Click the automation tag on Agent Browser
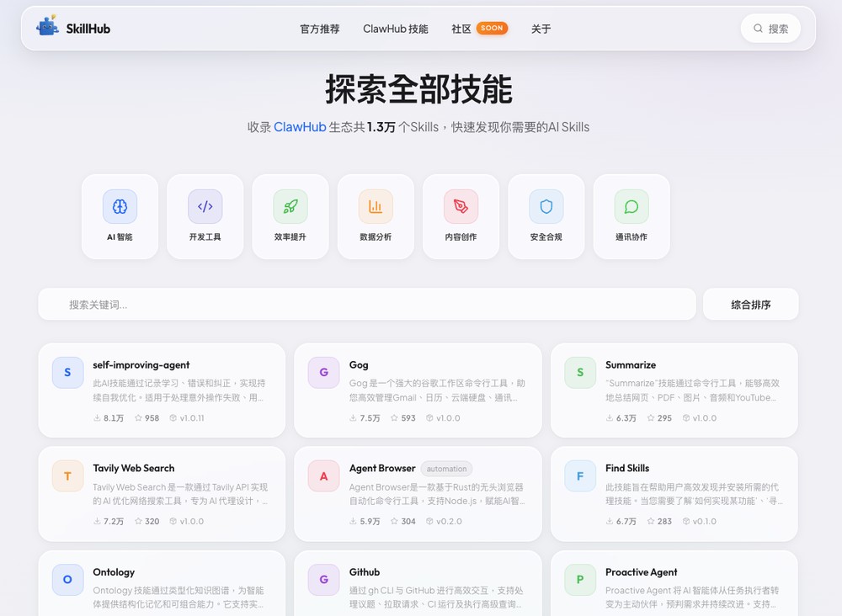842x616 pixels. pyautogui.click(x=446, y=469)
